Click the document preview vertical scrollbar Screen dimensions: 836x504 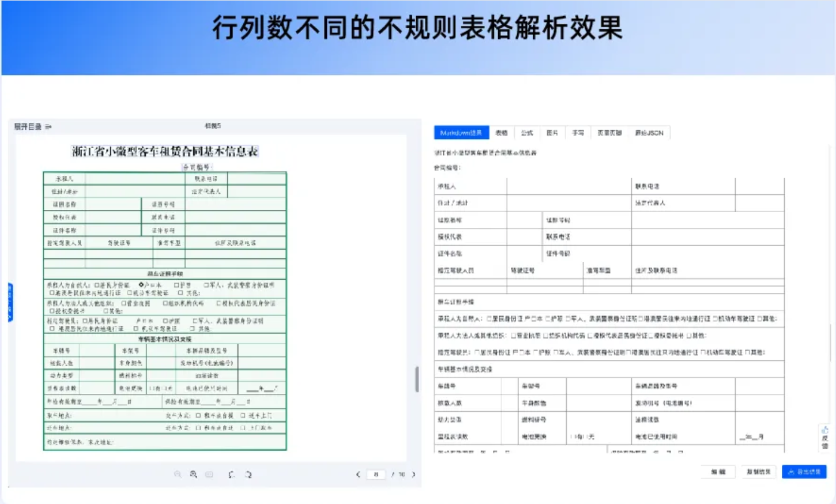click(x=416, y=379)
